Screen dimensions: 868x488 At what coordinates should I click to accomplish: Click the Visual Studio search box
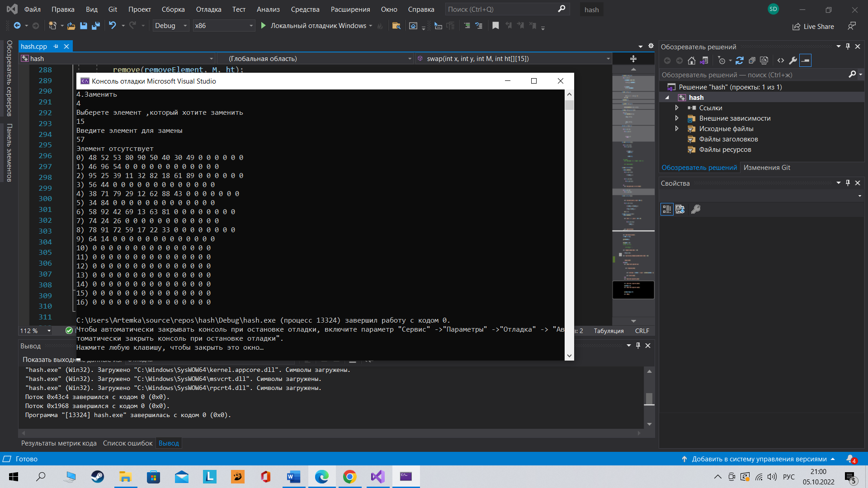coord(507,9)
